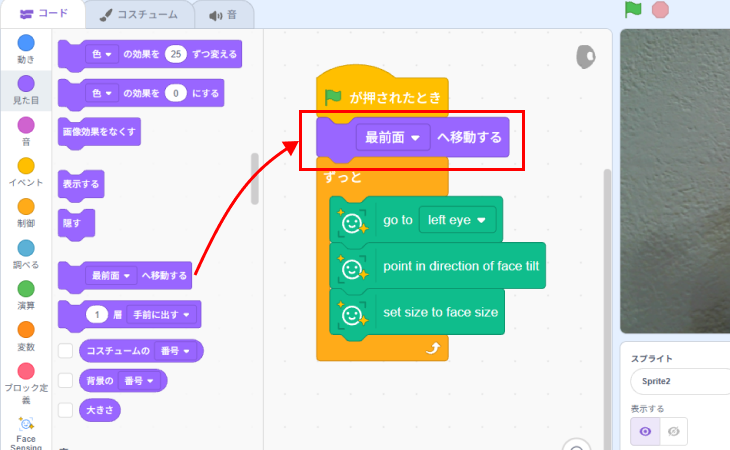Open the left eye dropdown in go to block
Image resolution: width=730 pixels, height=450 pixels.
457,220
